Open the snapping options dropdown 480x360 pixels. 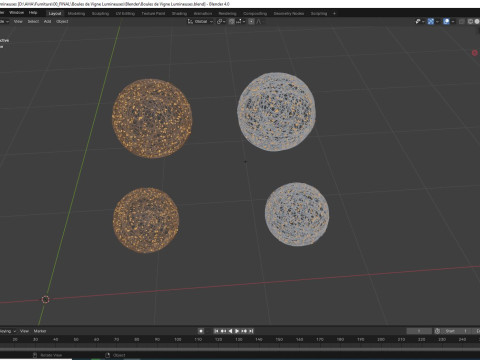(x=241, y=21)
